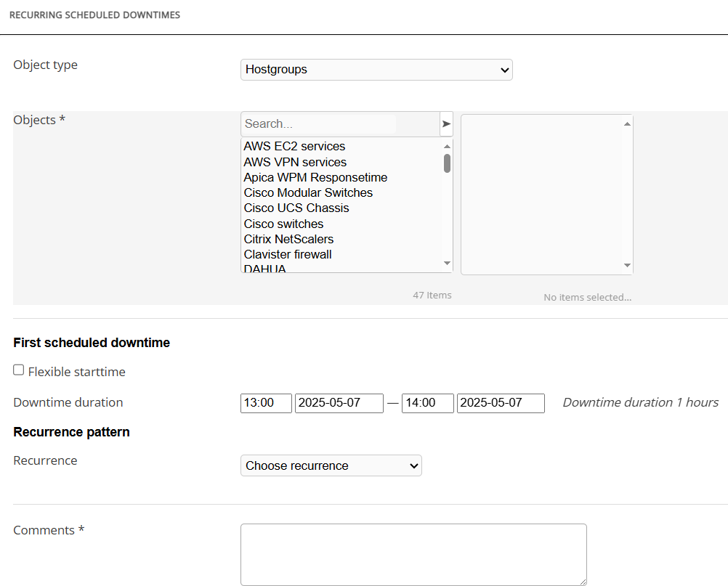
Task: Click the selected objects box scroll down arrow
Action: point(627,266)
